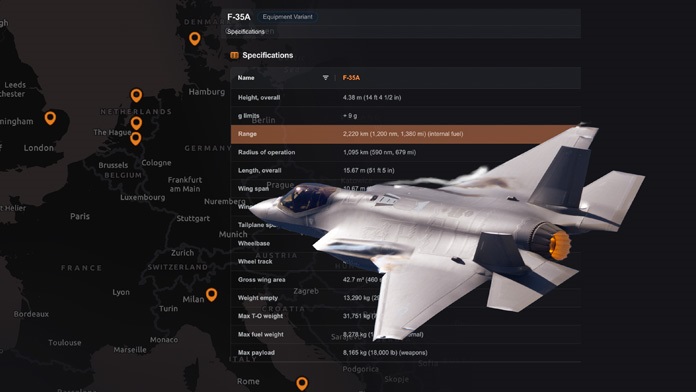Click the 'Wheel track' row label
The width and height of the screenshot is (696, 392).
255,261
